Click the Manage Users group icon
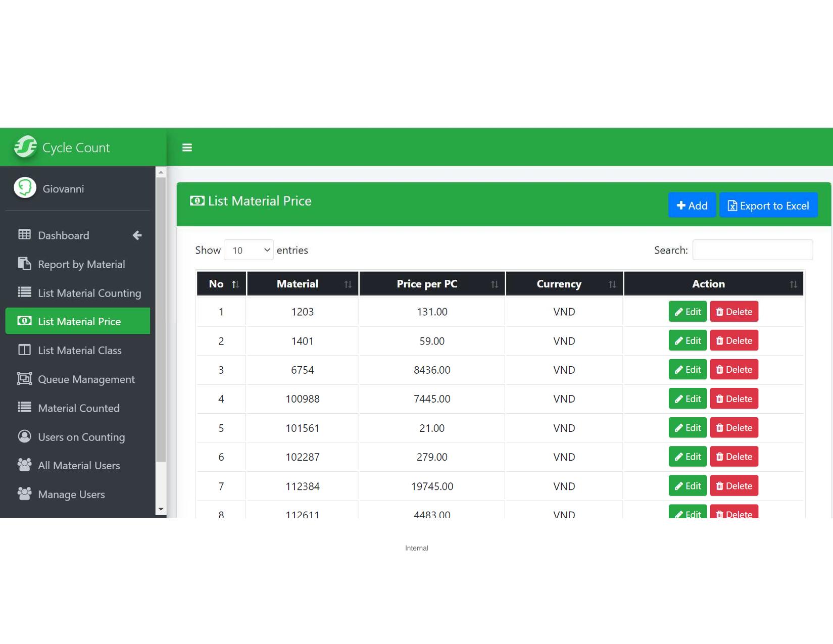The height and width of the screenshot is (644, 833). click(24, 494)
